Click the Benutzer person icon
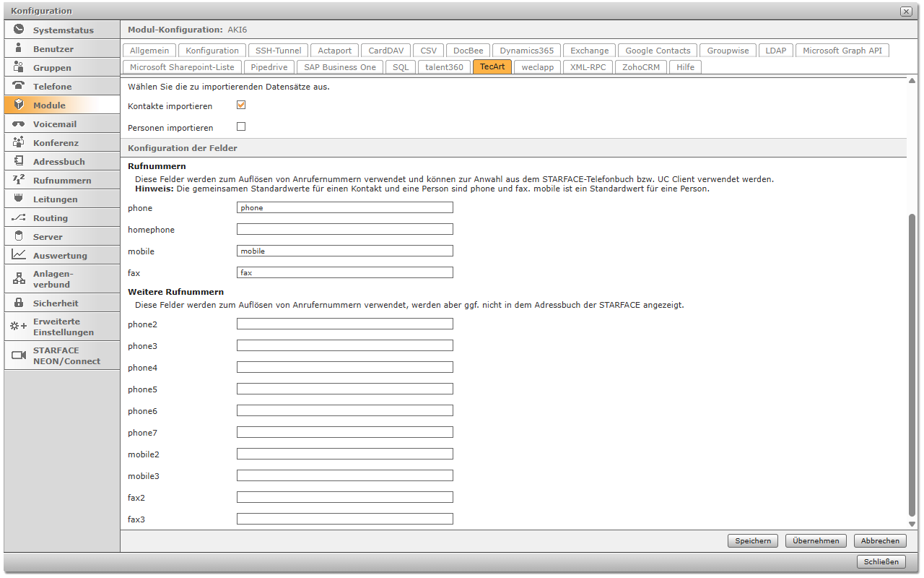The image size is (924, 578). coord(19,48)
